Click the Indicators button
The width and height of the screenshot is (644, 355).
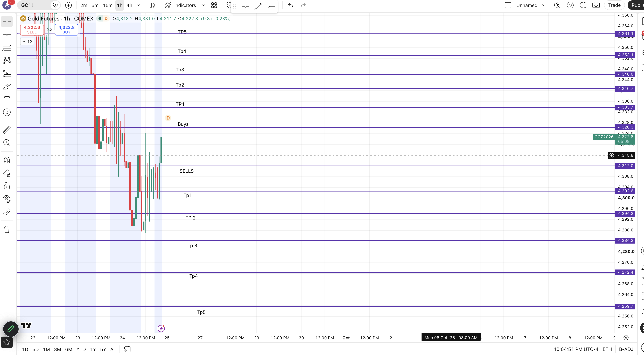coord(181,5)
